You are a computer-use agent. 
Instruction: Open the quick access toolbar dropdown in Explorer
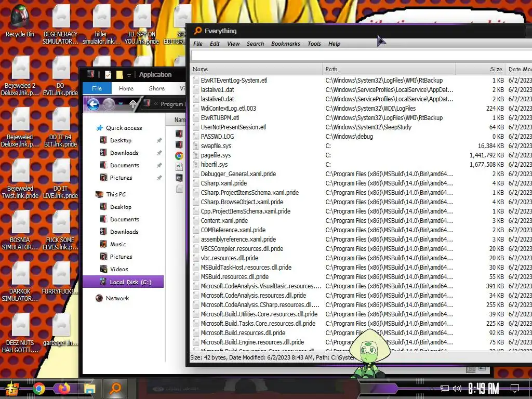click(x=129, y=75)
